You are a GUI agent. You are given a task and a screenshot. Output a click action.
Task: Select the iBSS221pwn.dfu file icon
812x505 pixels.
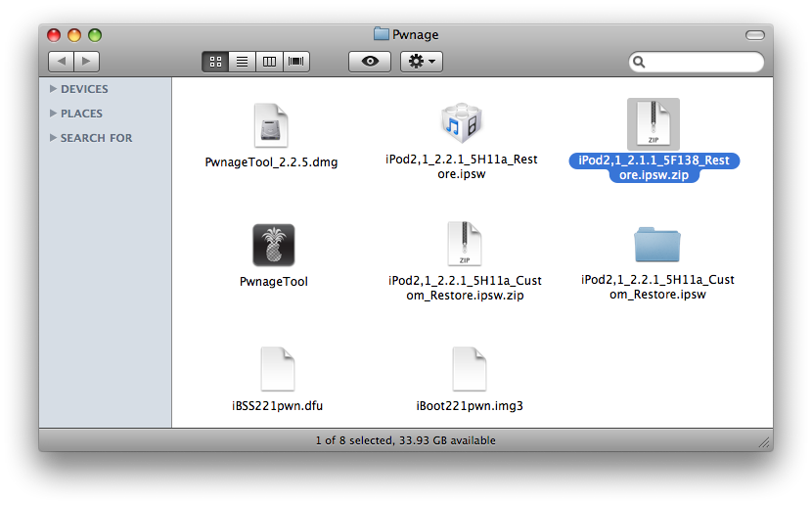click(278, 369)
